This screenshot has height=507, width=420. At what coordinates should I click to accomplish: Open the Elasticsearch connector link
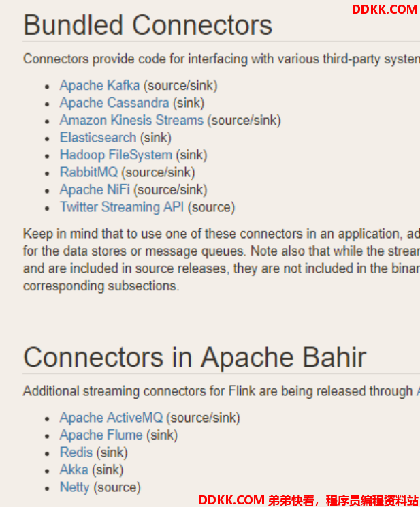coord(98,138)
